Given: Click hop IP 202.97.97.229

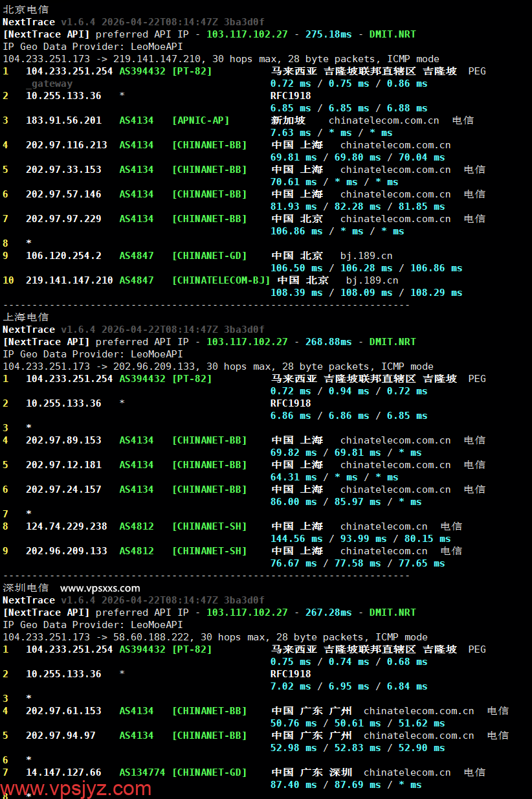Looking at the screenshot, I should click(x=63, y=219).
